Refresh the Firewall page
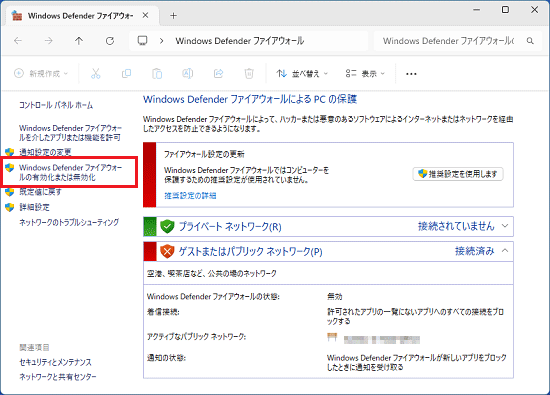Viewport: 550px width, 395px height. click(110, 41)
